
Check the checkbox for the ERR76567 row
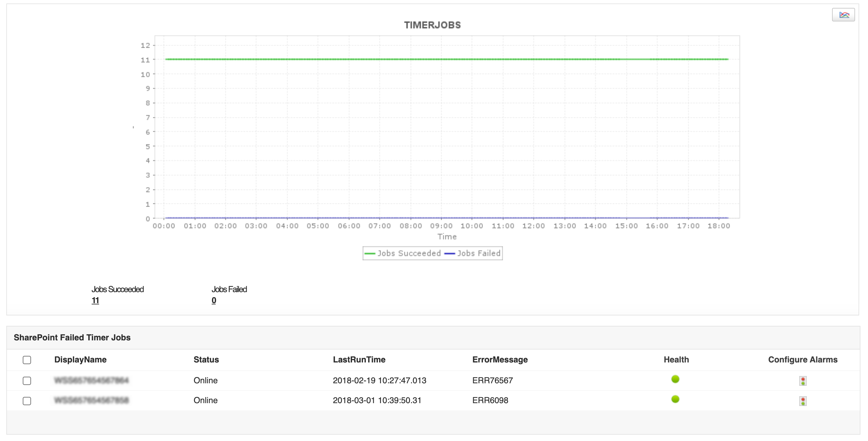tap(27, 381)
